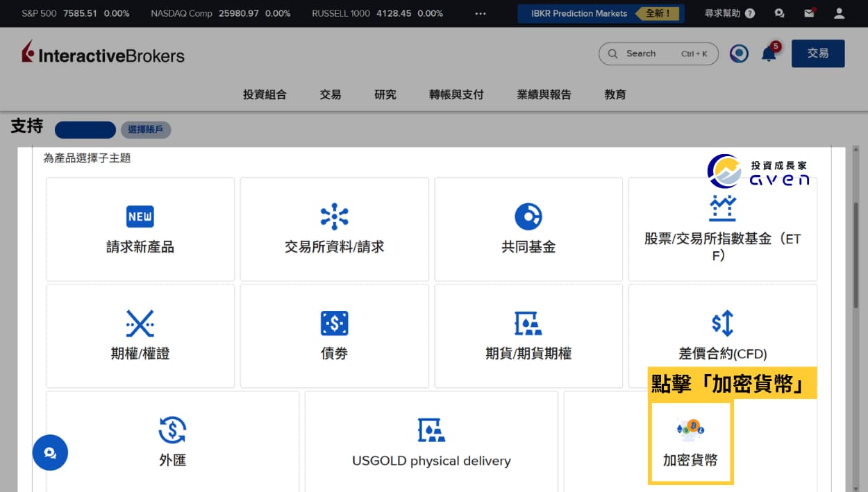Click the InteractiveBrokers logo

[x=103, y=53]
